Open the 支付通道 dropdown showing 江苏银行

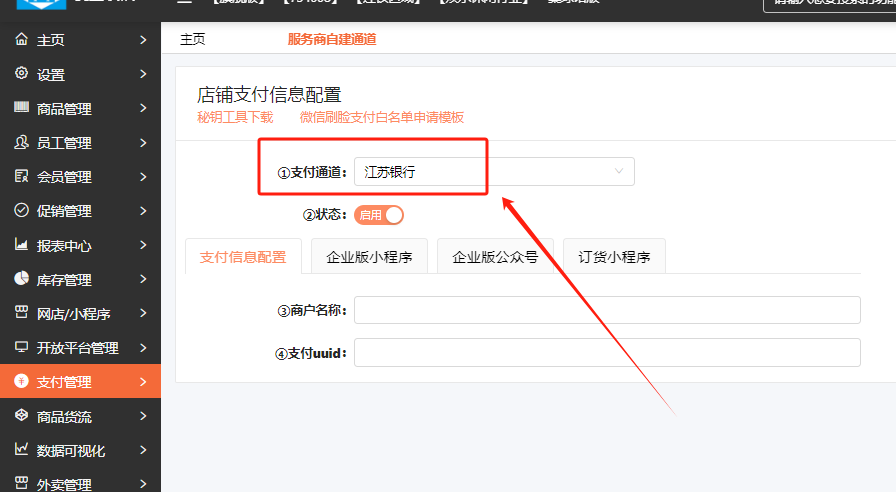click(x=494, y=172)
